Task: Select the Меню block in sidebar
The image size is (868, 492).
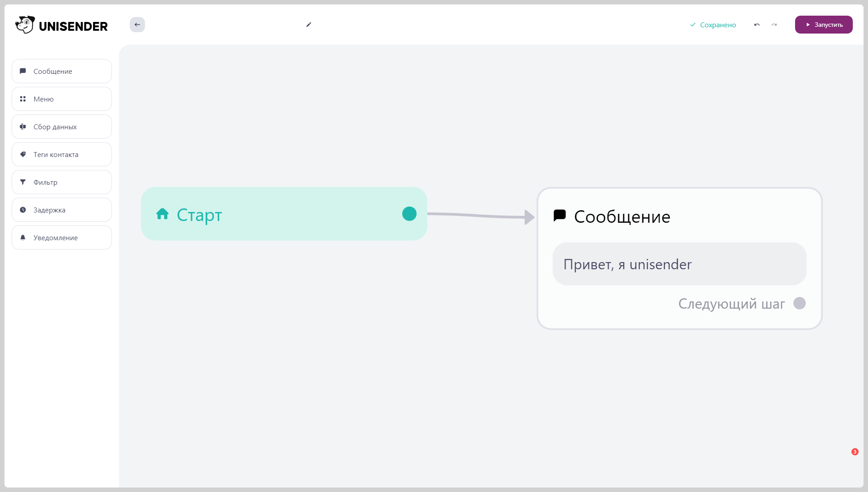Action: coord(62,99)
